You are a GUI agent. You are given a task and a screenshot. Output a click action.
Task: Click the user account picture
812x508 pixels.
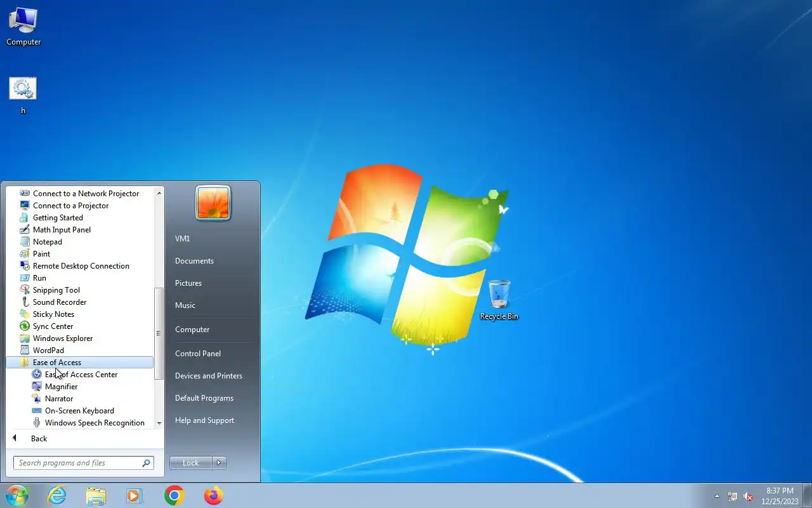(213, 203)
